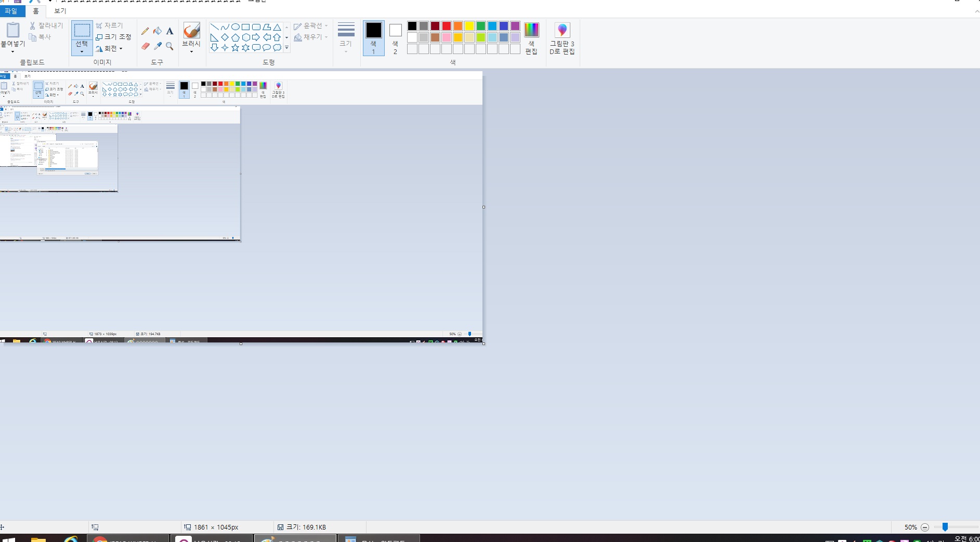
Task: Activate Color 1 foreground box
Action: point(373,38)
